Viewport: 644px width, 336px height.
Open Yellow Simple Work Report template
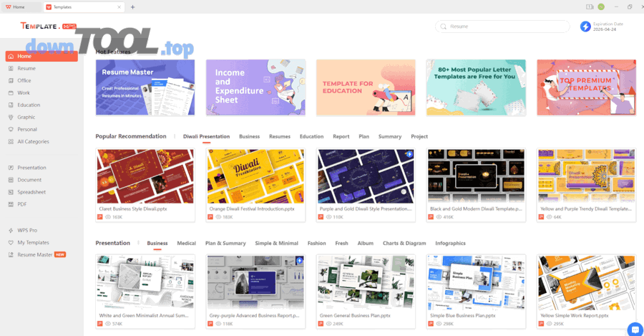coord(586,292)
